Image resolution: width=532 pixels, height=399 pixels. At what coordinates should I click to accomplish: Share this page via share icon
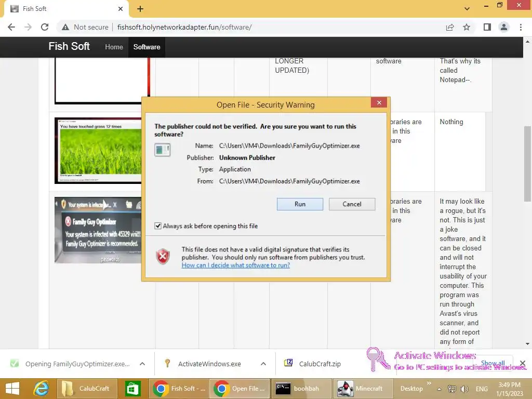pos(450,27)
